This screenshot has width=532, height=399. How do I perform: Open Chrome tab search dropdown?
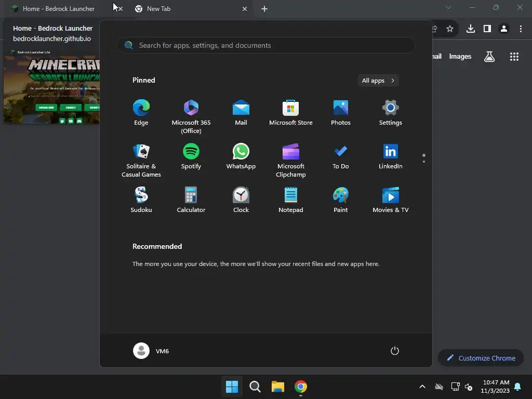tap(448, 7)
